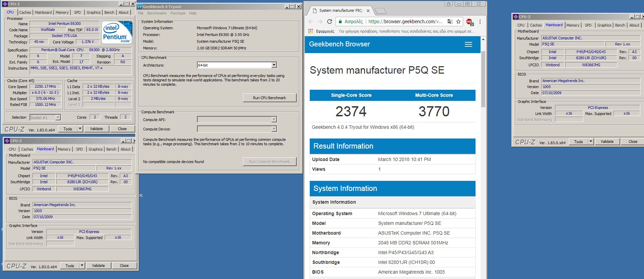Open the translate page icon in address bar
The image size is (644, 279).
coord(450,22)
